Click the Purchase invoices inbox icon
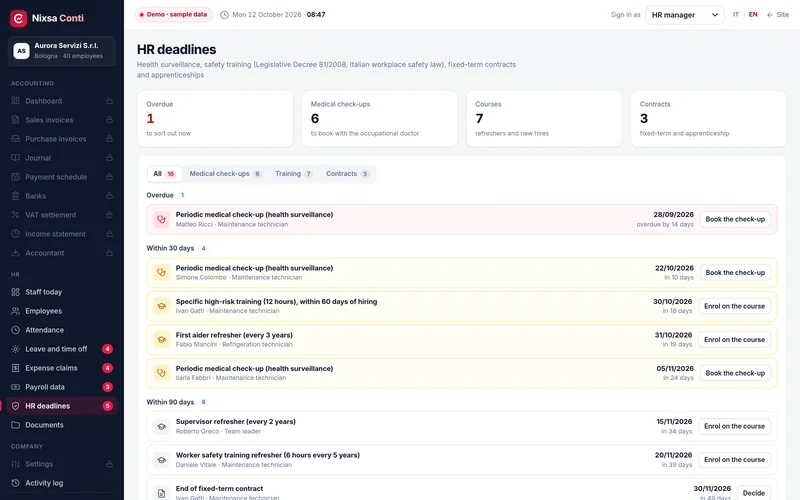 pyautogui.click(x=15, y=139)
